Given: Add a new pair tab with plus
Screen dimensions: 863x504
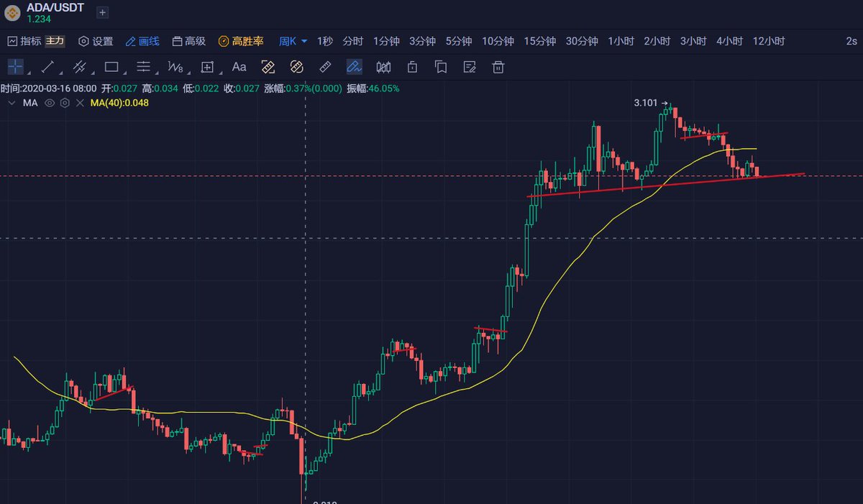Looking at the screenshot, I should tap(102, 12).
